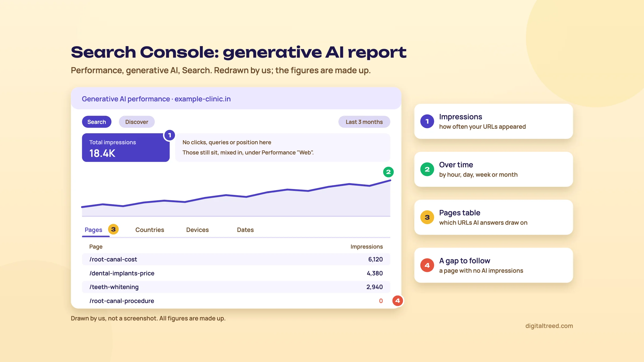Select the /teeth-whitening row

[x=236, y=287]
